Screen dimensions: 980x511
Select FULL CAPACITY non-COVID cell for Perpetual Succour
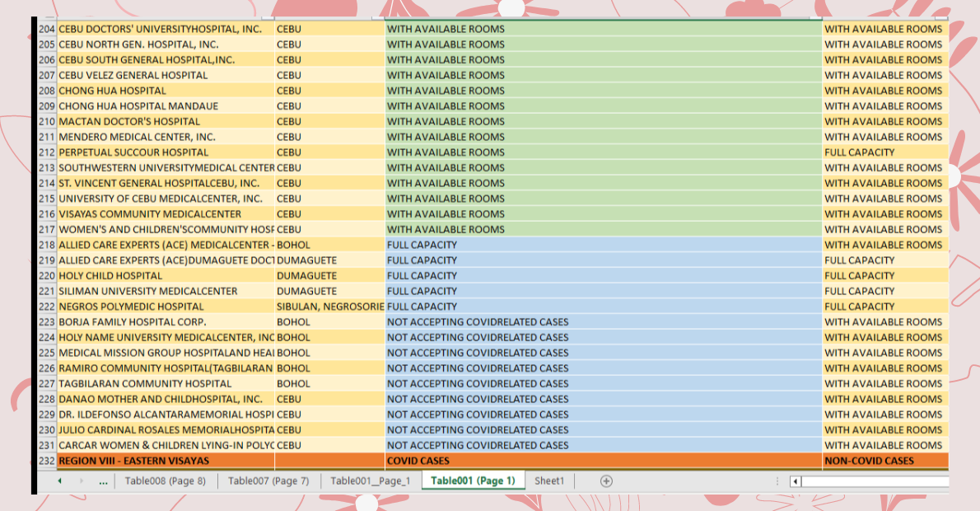click(x=885, y=152)
